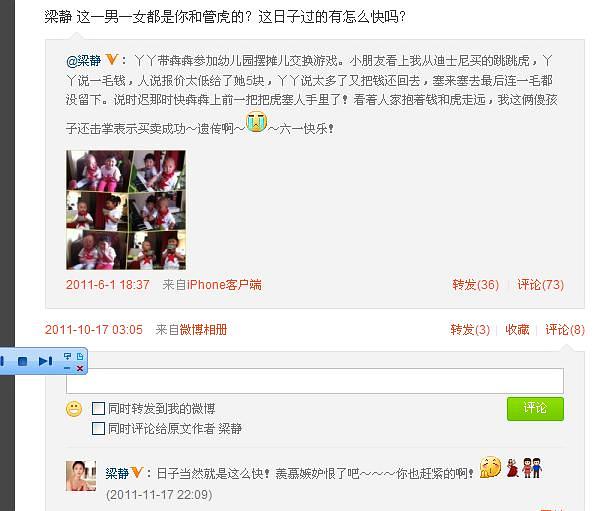
Task: Collapse the 评论(8) comments section
Action: [x=565, y=330]
